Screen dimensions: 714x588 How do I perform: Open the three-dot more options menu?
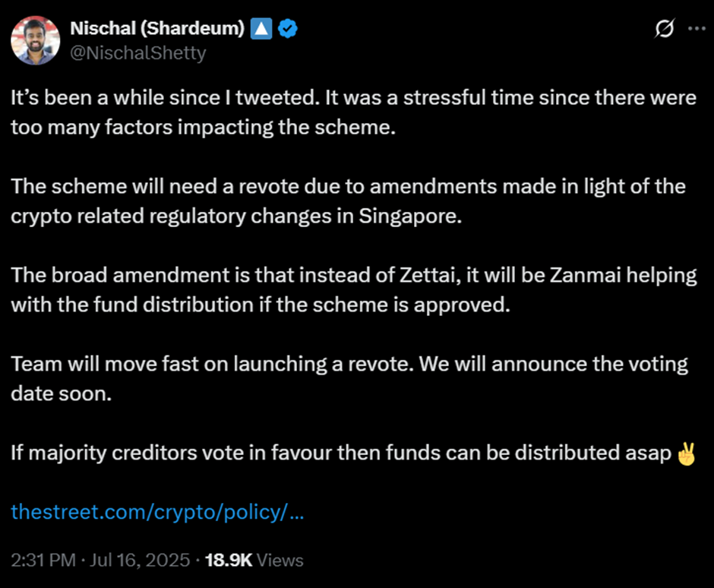pos(697,29)
